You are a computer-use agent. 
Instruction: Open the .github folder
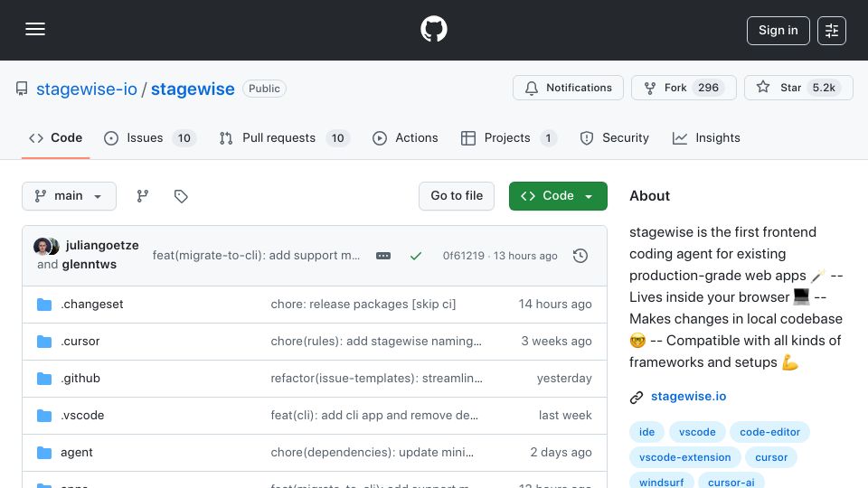(80, 379)
